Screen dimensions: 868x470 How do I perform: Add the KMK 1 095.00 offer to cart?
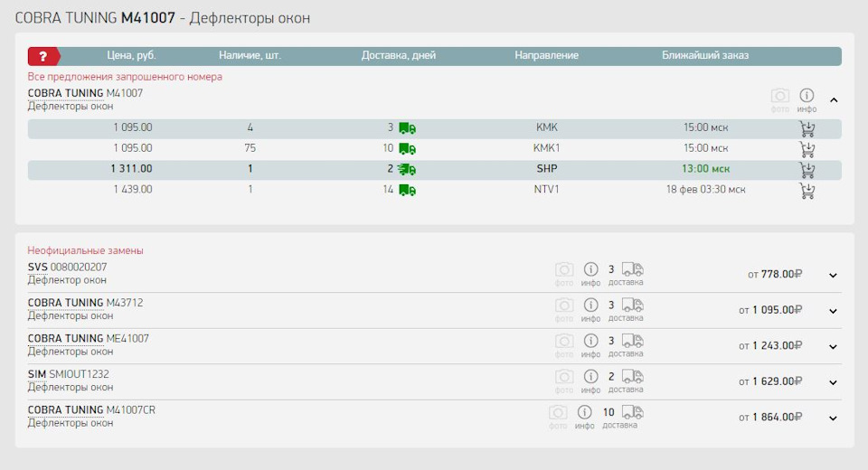click(x=807, y=128)
